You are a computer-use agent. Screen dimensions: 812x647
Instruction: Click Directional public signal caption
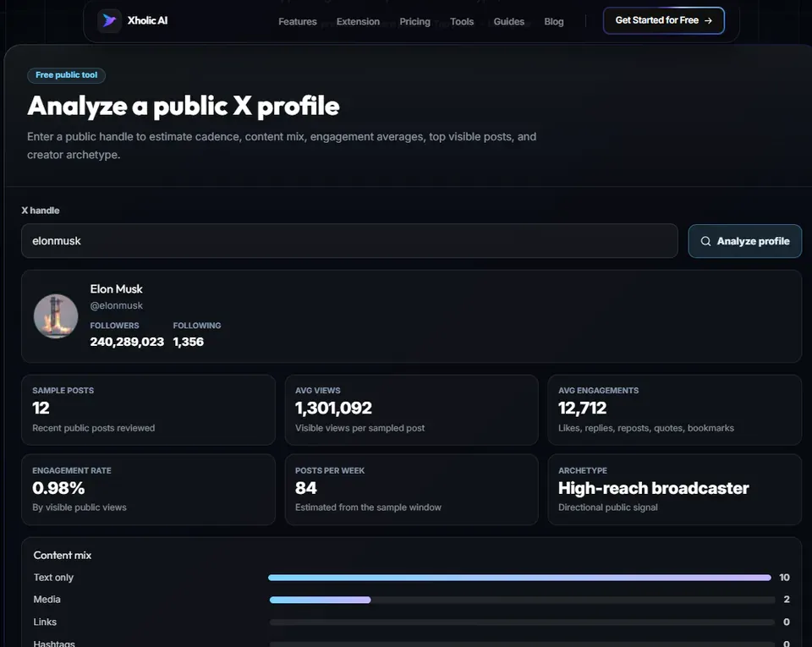tap(608, 507)
